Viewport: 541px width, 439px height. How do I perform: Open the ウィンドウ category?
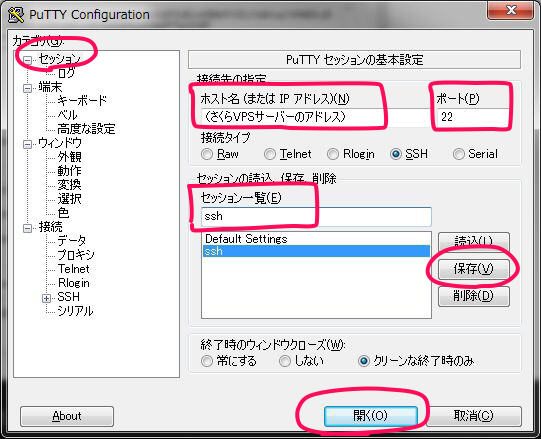[x=60, y=143]
